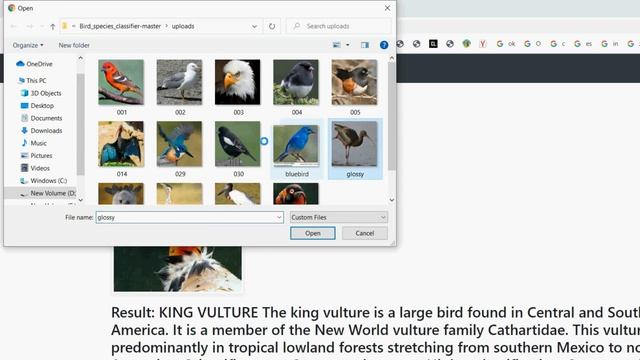Select This PC in navigation pane
Viewport: 640px width, 360px height.
tap(32, 80)
